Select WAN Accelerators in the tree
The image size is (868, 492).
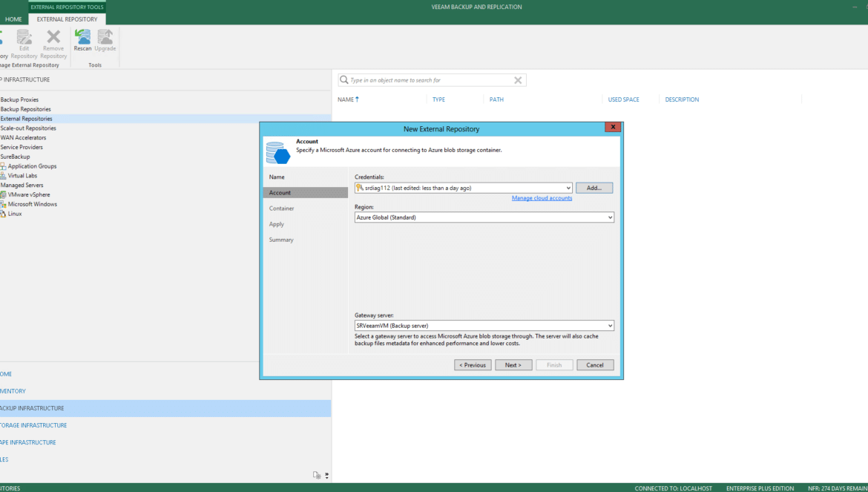click(x=23, y=138)
